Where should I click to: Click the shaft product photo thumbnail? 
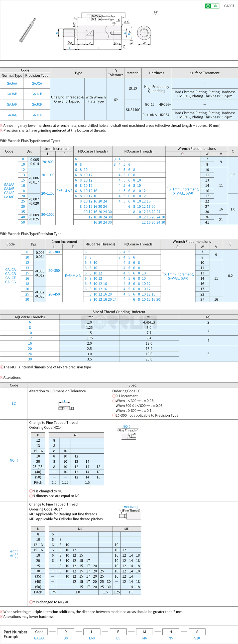(x=28, y=30)
